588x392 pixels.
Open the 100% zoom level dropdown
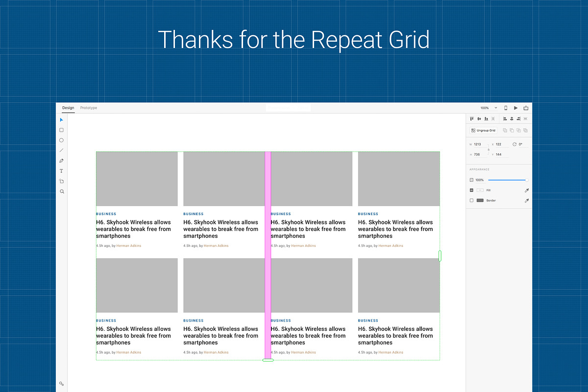(489, 108)
